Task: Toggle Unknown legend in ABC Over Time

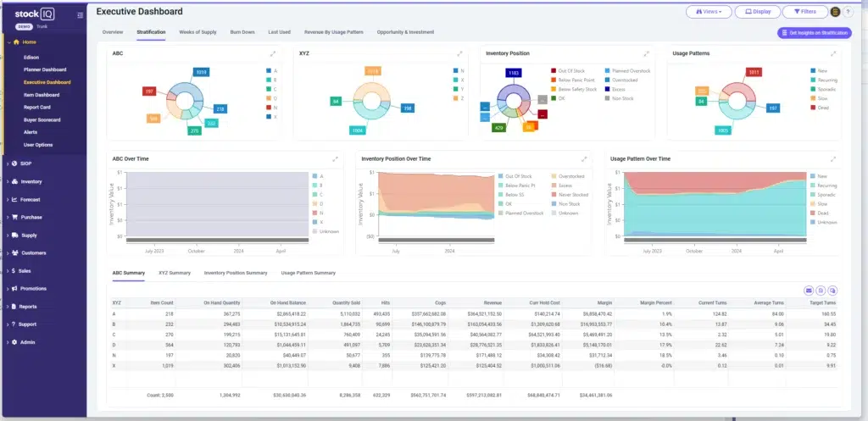Action: click(325, 231)
